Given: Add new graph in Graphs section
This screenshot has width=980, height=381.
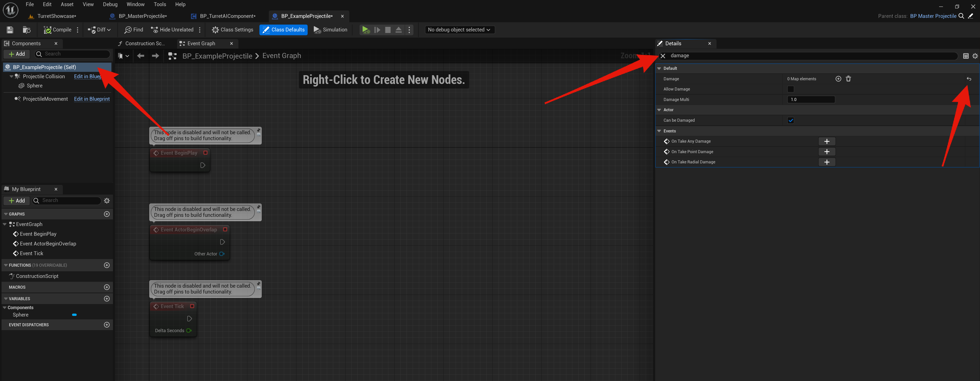Looking at the screenshot, I should (107, 214).
